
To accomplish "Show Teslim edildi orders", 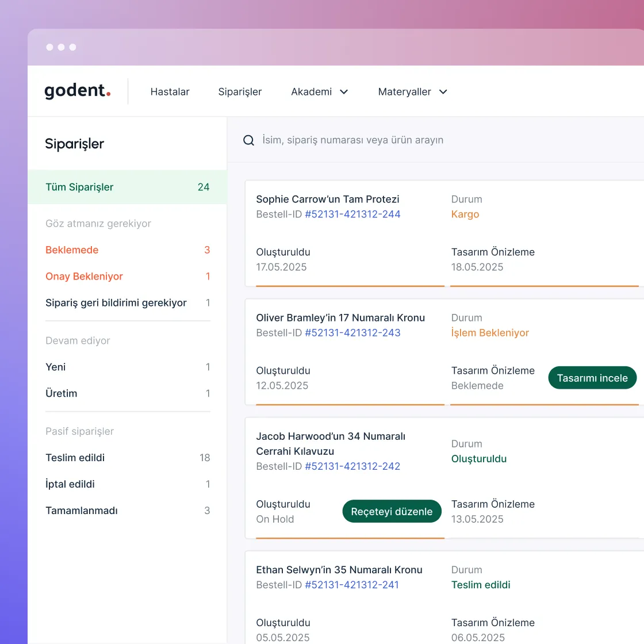I will click(x=127, y=458).
